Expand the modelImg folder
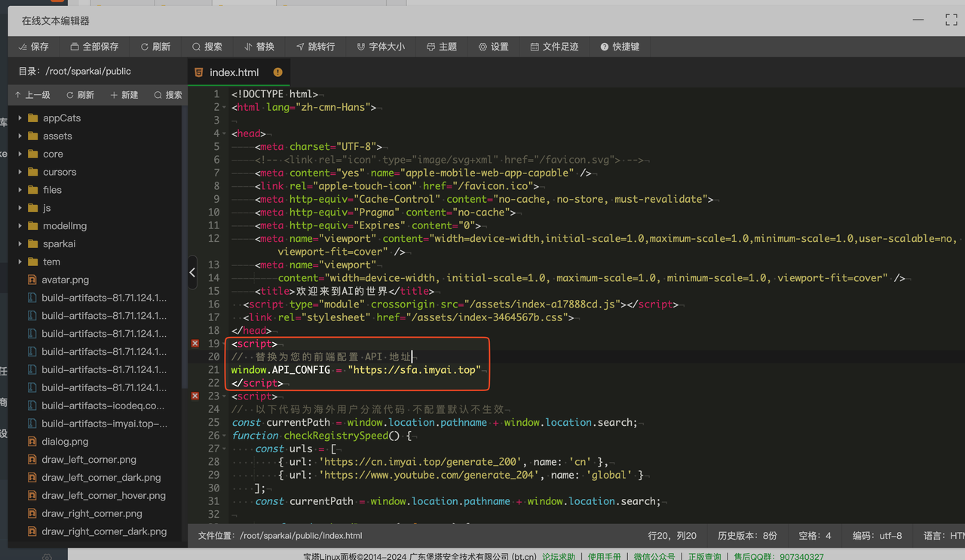Viewport: 965px width, 560px height. [x=20, y=226]
